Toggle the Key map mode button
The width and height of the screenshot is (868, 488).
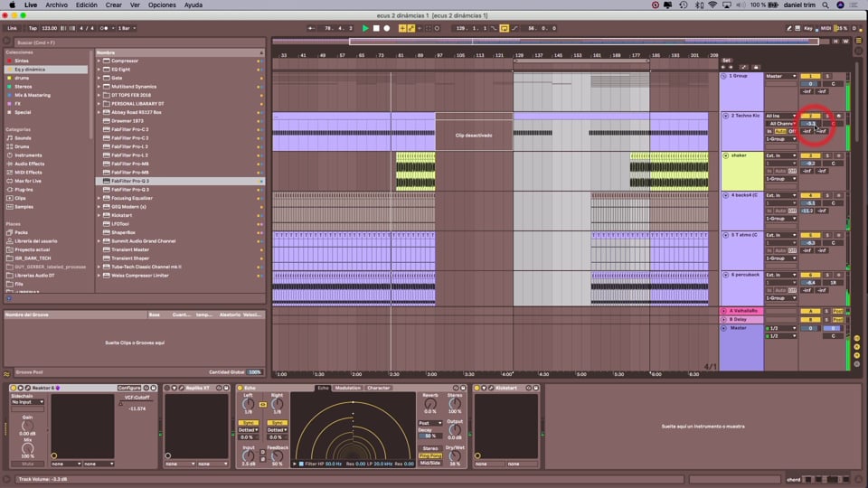tap(808, 28)
